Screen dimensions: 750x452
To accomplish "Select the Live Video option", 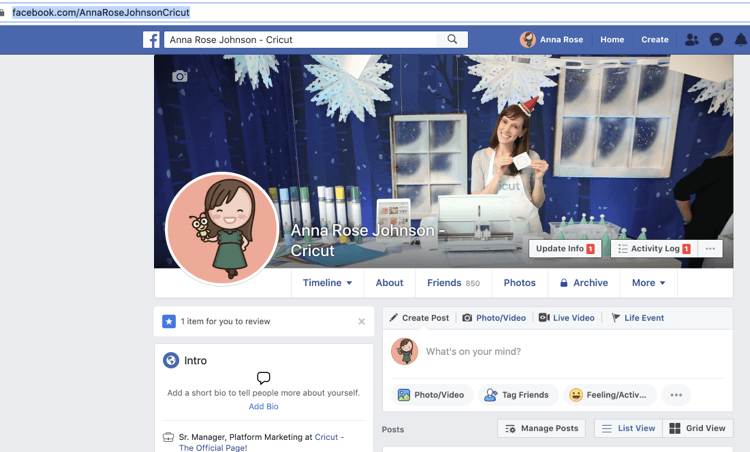I will 567,318.
